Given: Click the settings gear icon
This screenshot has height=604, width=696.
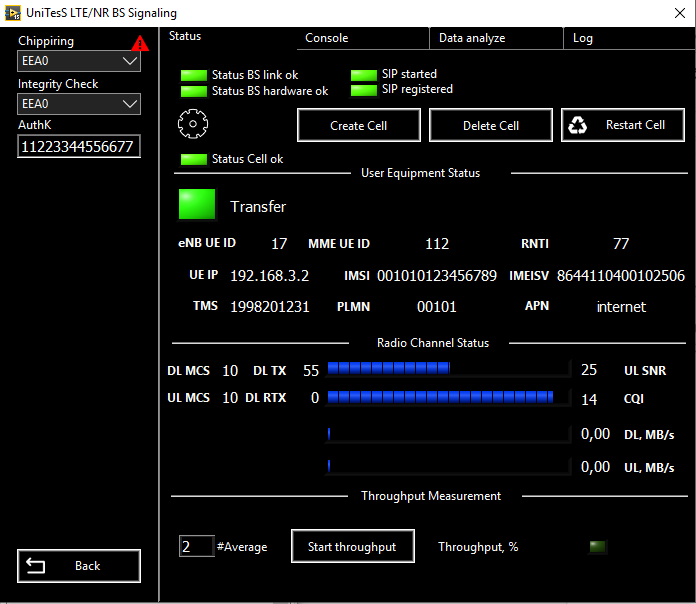Looking at the screenshot, I should click(191, 124).
